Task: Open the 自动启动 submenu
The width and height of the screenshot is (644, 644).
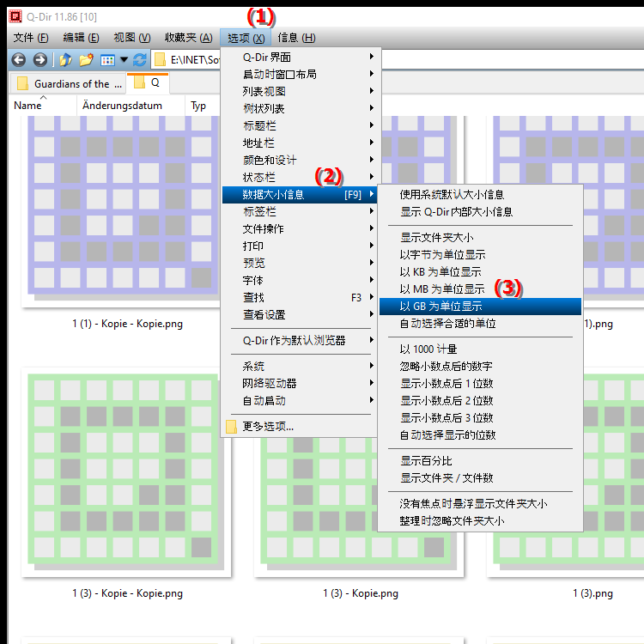Action: 301,401
